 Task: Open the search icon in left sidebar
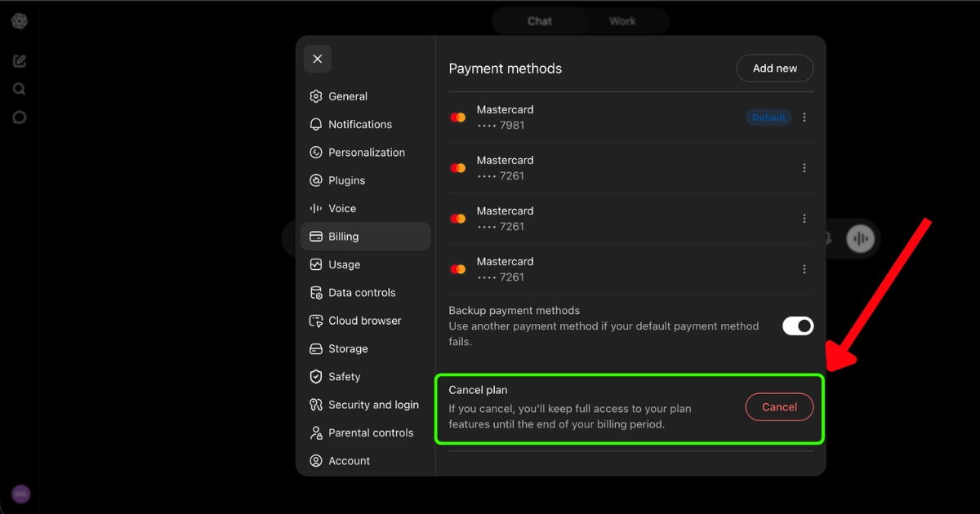(20, 90)
